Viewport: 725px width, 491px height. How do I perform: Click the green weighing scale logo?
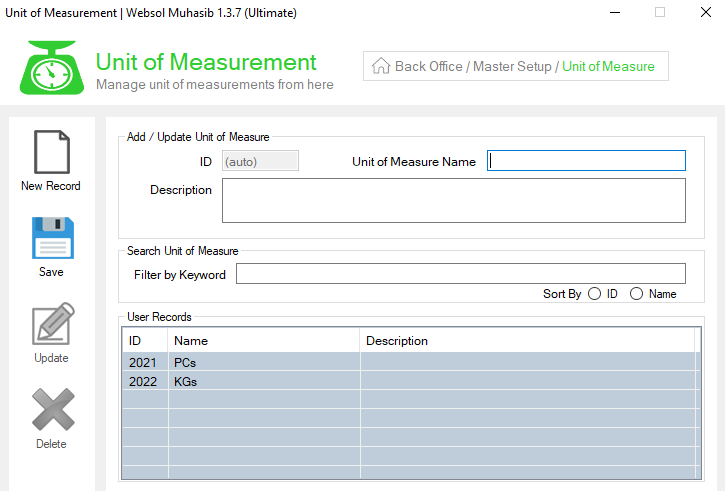tap(52, 68)
